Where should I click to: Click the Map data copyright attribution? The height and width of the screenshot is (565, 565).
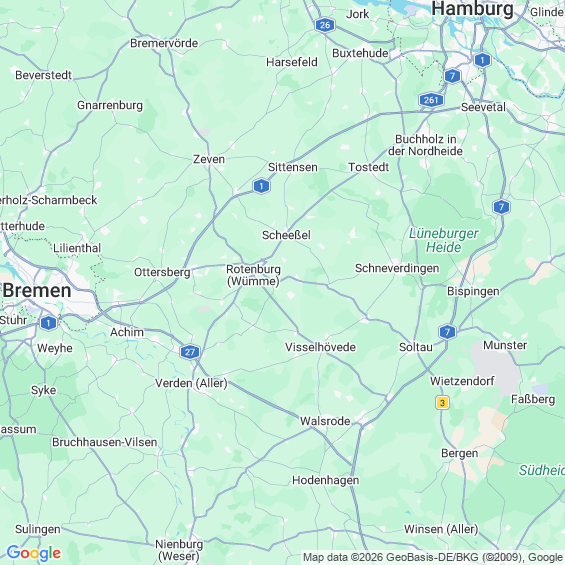point(433,557)
